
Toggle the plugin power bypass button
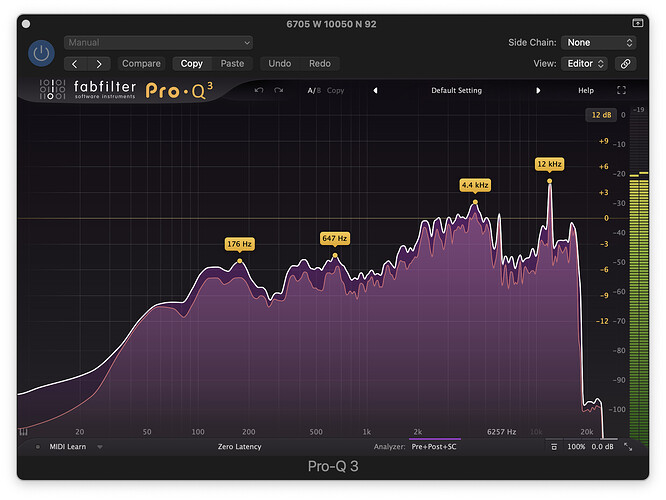coord(41,53)
